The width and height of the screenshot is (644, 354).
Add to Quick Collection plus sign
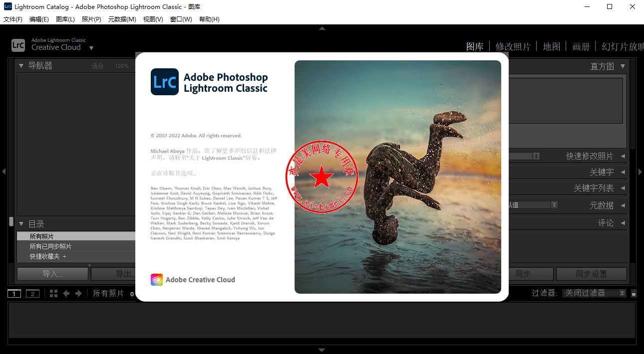(64, 256)
